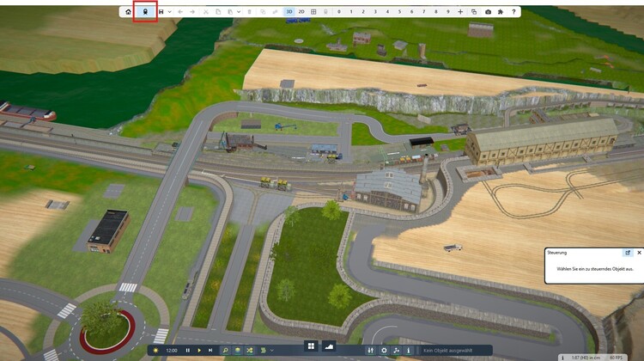
Task: Select camera preset number 0
Action: 339,12
